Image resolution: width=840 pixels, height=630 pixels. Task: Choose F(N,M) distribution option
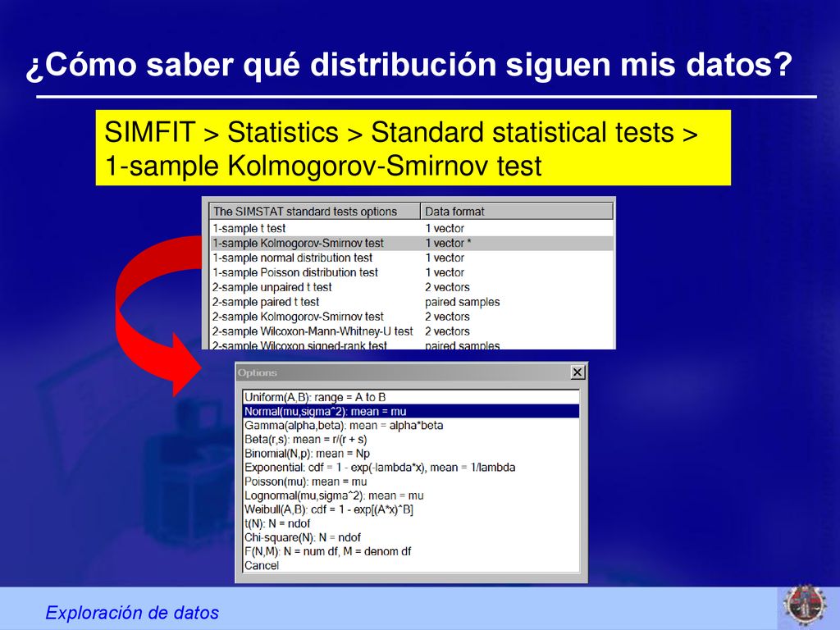pos(411,551)
